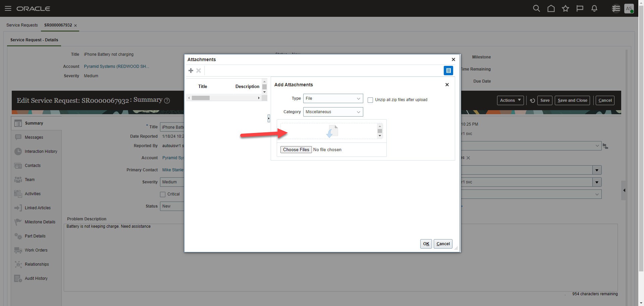644x306 pixels.
Task: Change Category from Miscellaneous dropdown
Action: click(333, 112)
